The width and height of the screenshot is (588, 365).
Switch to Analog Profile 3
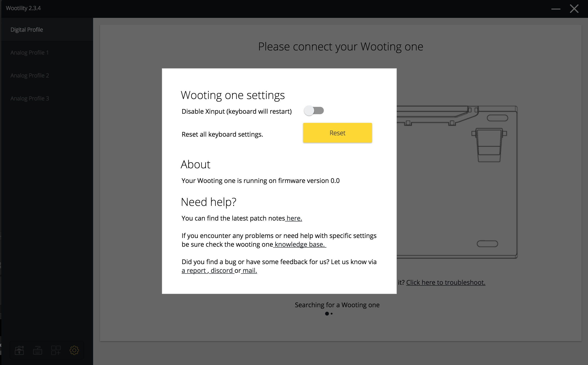coord(30,98)
